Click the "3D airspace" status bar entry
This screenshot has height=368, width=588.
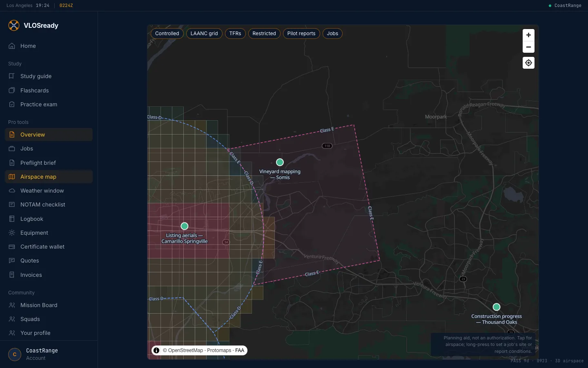coord(569,361)
